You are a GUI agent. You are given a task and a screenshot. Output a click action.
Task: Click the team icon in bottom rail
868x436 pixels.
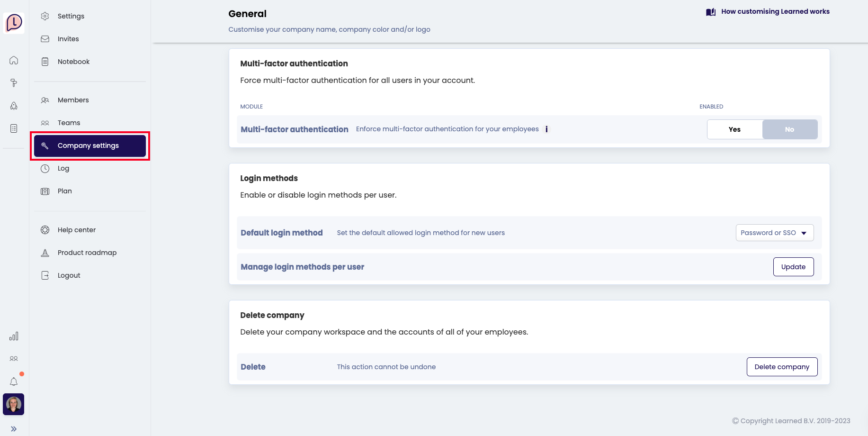(14, 359)
